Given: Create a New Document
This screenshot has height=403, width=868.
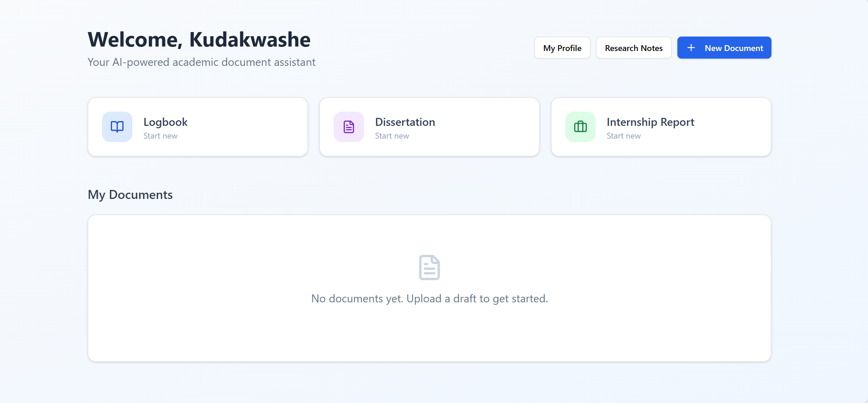Looking at the screenshot, I should pyautogui.click(x=724, y=48).
